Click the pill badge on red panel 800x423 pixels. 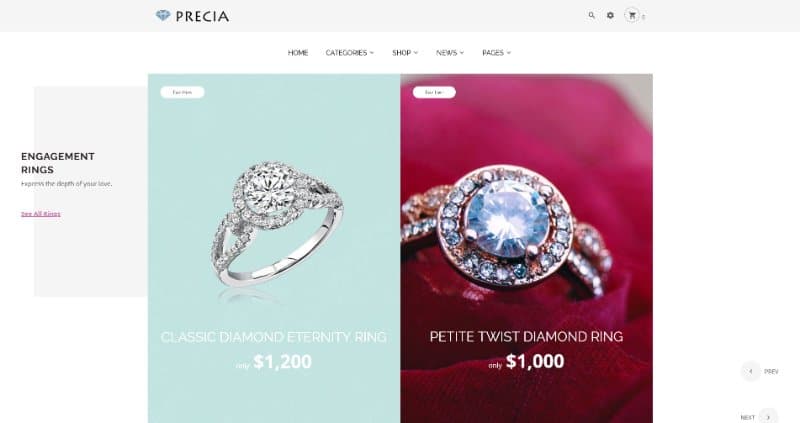click(434, 92)
